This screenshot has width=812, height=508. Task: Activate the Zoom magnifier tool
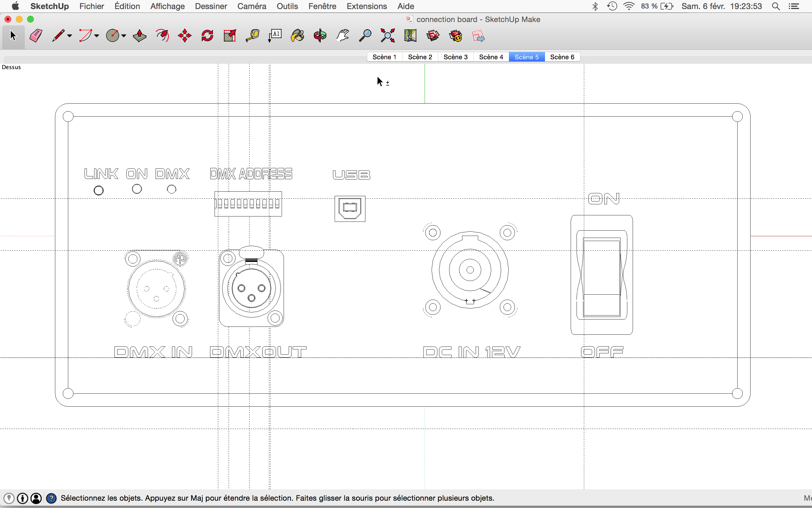click(x=365, y=36)
